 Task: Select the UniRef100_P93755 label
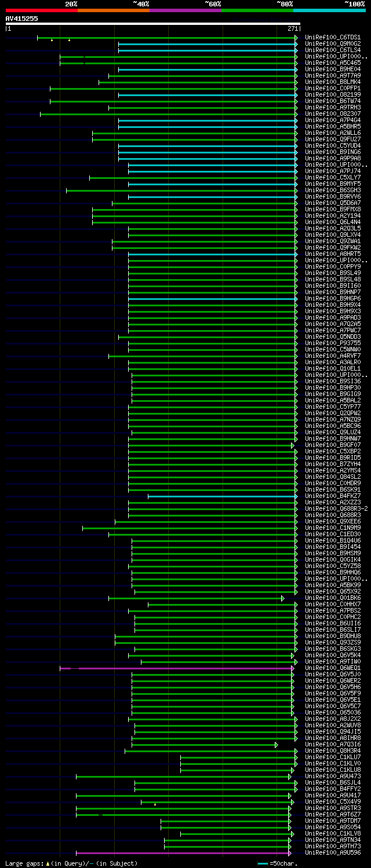pyautogui.click(x=332, y=343)
